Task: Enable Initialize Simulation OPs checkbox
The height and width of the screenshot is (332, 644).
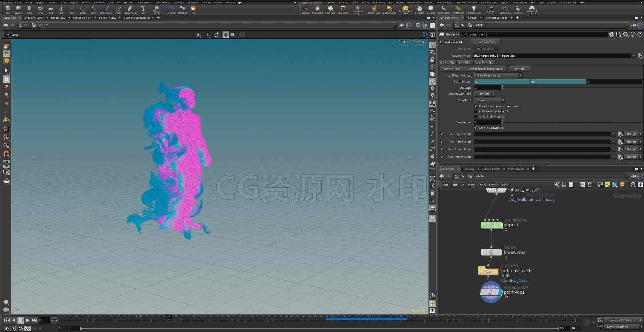Action: pyautogui.click(x=476, y=111)
